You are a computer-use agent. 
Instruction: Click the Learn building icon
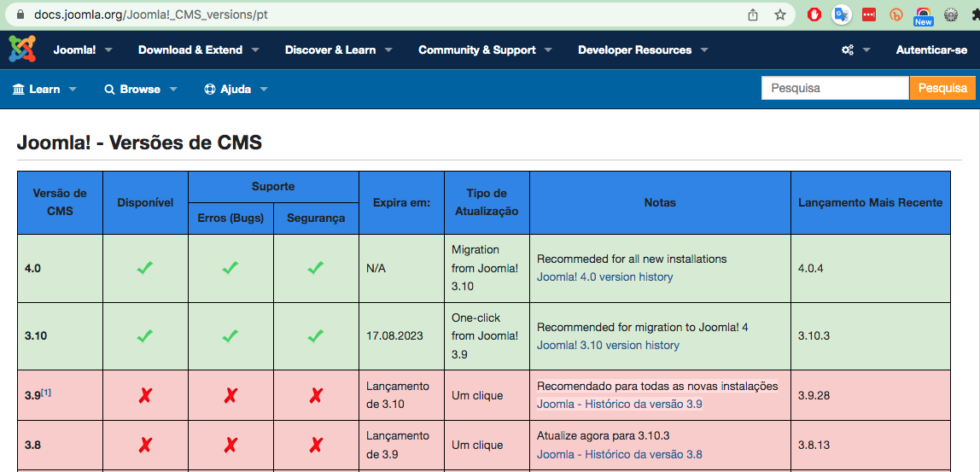tap(18, 90)
